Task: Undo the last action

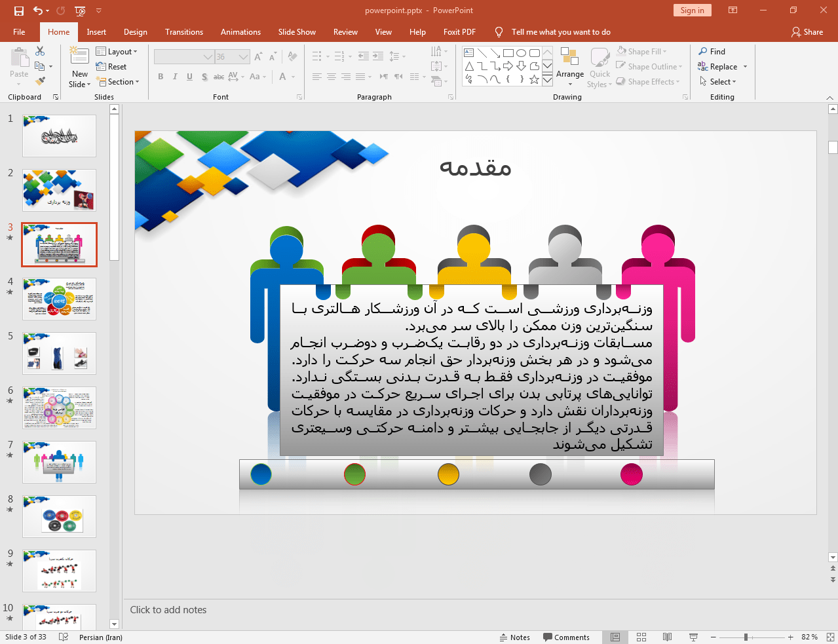Action: click(x=38, y=10)
